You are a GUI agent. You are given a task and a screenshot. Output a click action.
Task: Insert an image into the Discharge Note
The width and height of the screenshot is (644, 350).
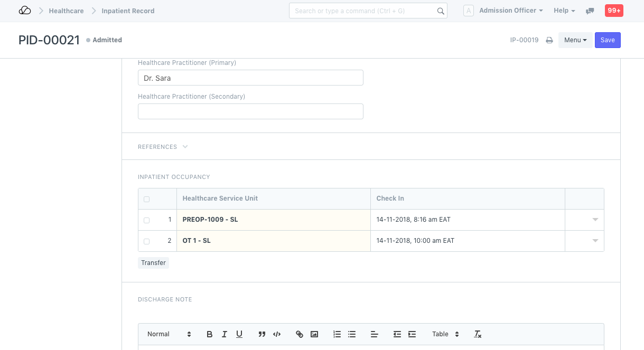(x=314, y=334)
